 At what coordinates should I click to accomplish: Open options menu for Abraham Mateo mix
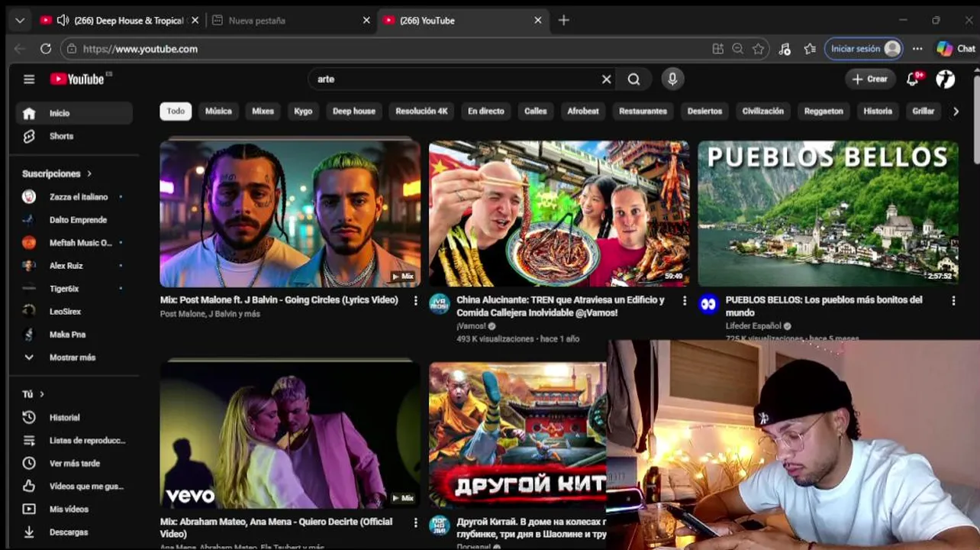[416, 522]
